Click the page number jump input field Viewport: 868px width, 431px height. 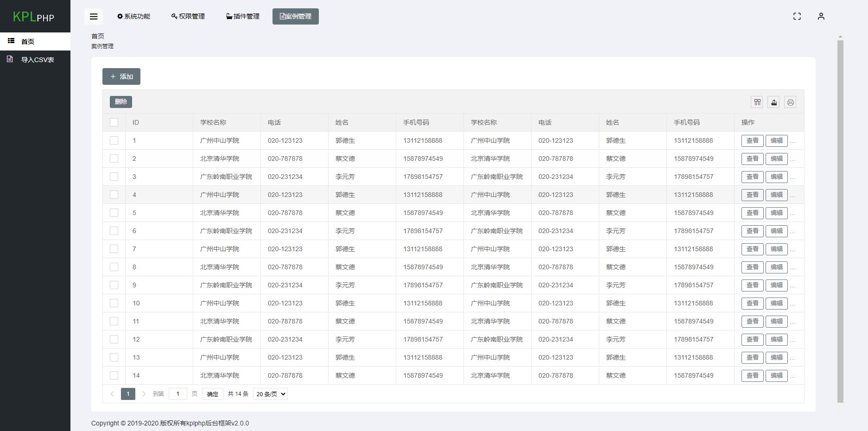(178, 394)
